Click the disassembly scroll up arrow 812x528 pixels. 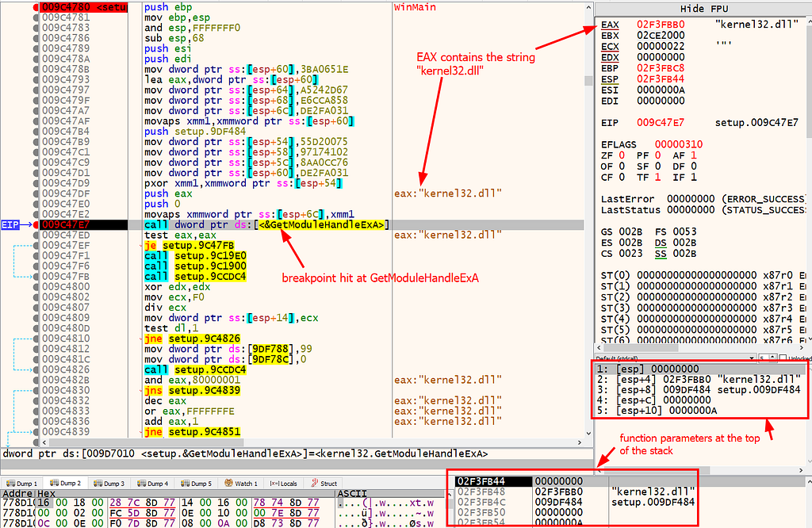588,7
